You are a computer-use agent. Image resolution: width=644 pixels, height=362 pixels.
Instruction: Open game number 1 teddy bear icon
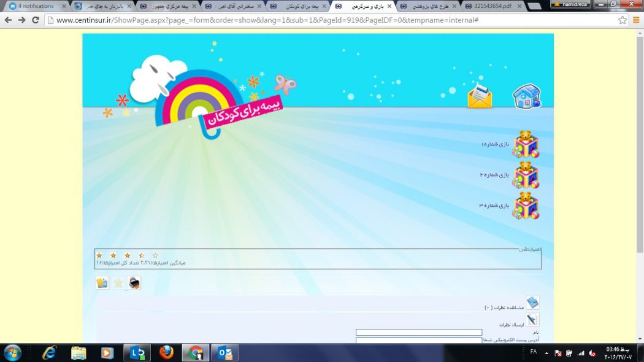526,144
